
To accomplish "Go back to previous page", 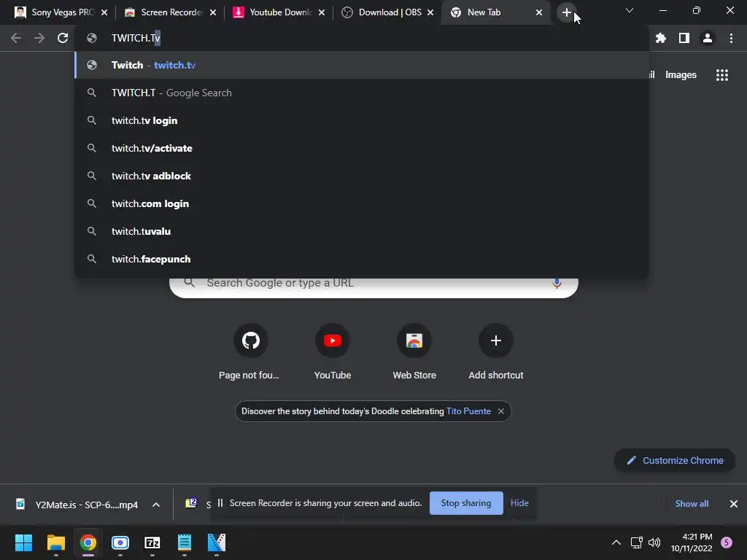I will click(16, 38).
